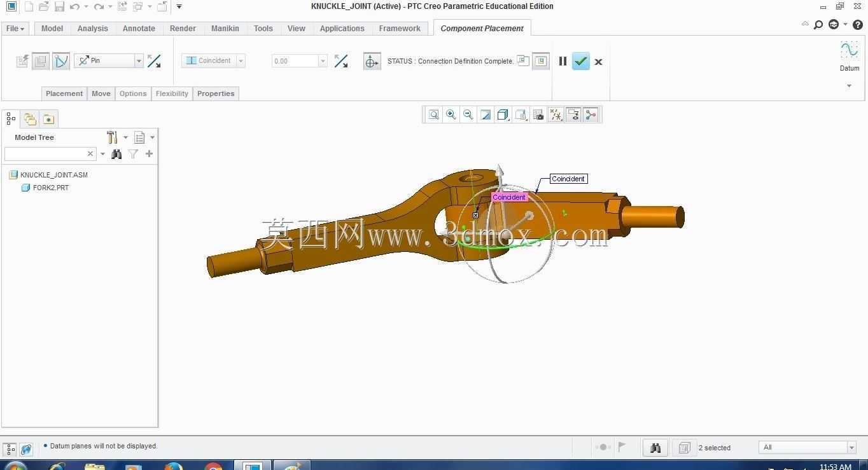Open the Move panel tab
The image size is (868, 470).
pos(101,93)
